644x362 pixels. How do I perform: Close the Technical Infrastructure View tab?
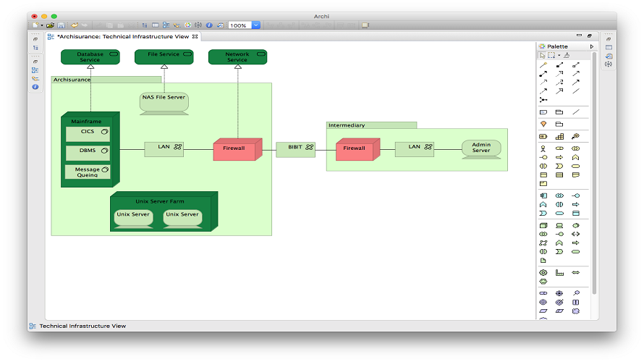195,37
